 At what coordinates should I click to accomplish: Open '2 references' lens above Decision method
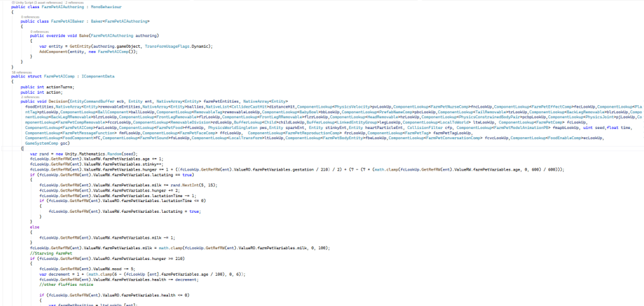click(29, 96)
